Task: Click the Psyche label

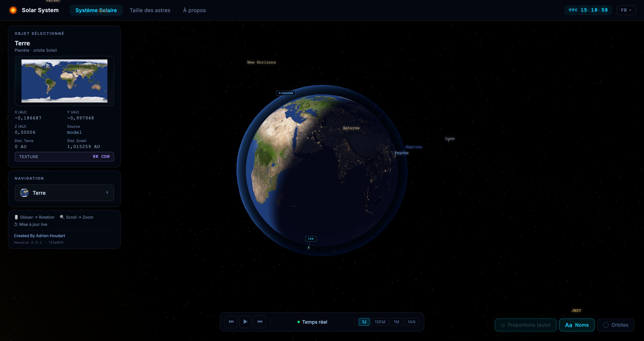Action: pos(401,153)
